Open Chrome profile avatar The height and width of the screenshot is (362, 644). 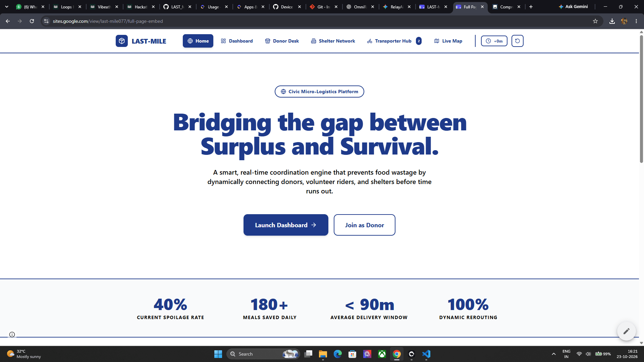tap(624, 21)
